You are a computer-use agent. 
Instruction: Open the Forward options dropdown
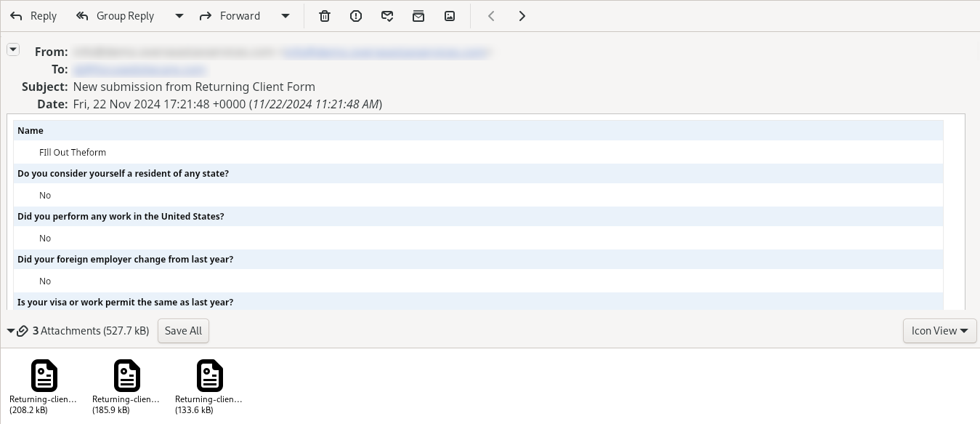286,16
